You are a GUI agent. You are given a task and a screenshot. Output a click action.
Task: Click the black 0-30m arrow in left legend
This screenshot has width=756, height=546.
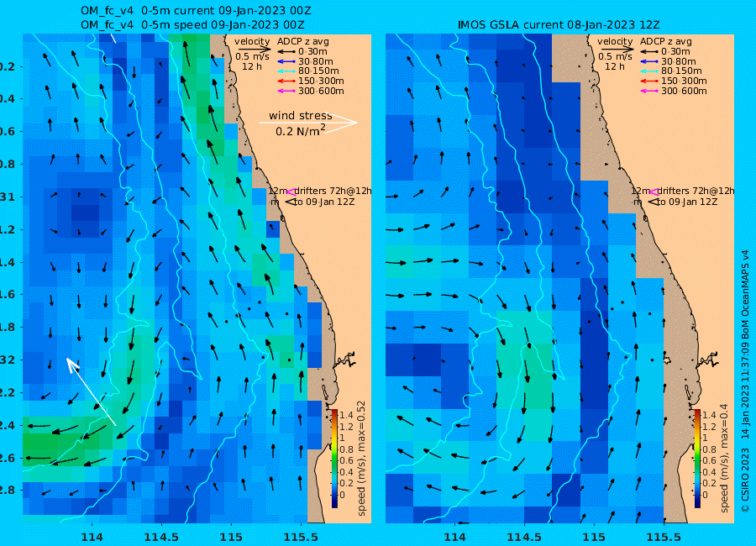[x=286, y=51]
